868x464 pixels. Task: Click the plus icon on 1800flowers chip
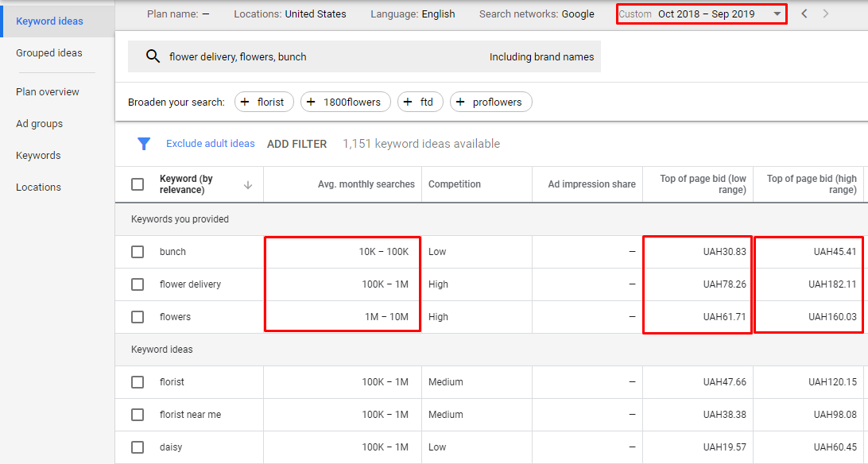click(x=311, y=102)
